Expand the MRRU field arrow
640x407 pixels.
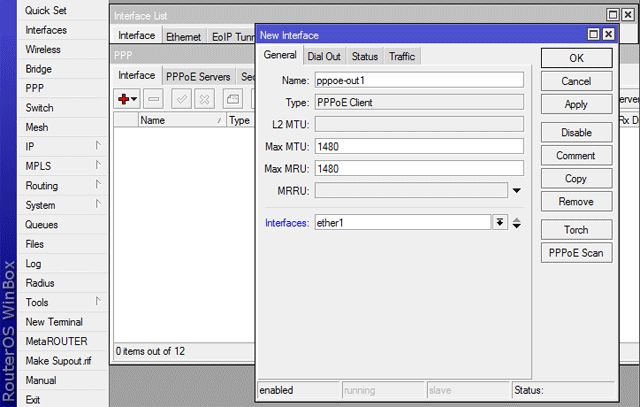click(x=517, y=191)
